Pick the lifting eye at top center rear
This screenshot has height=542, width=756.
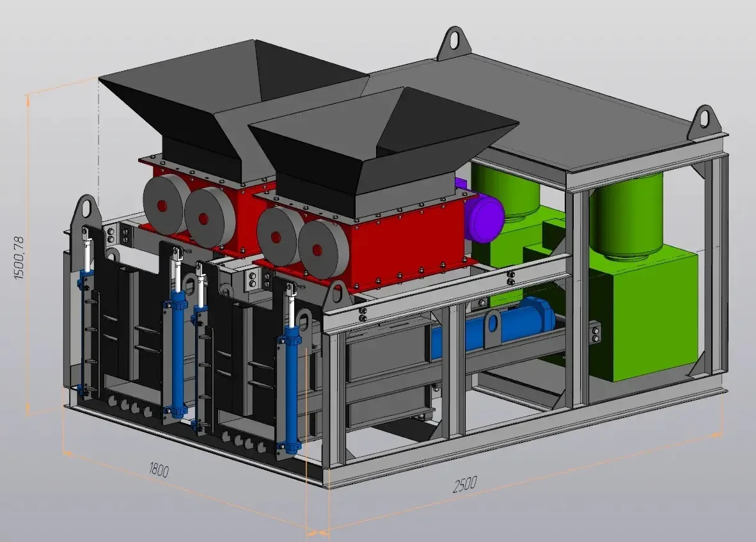pos(454,43)
